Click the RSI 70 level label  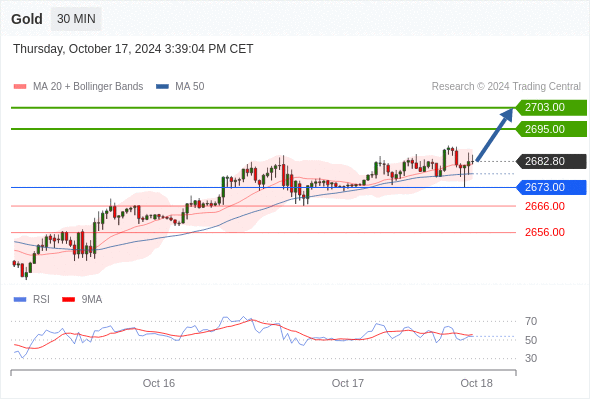[531, 321]
